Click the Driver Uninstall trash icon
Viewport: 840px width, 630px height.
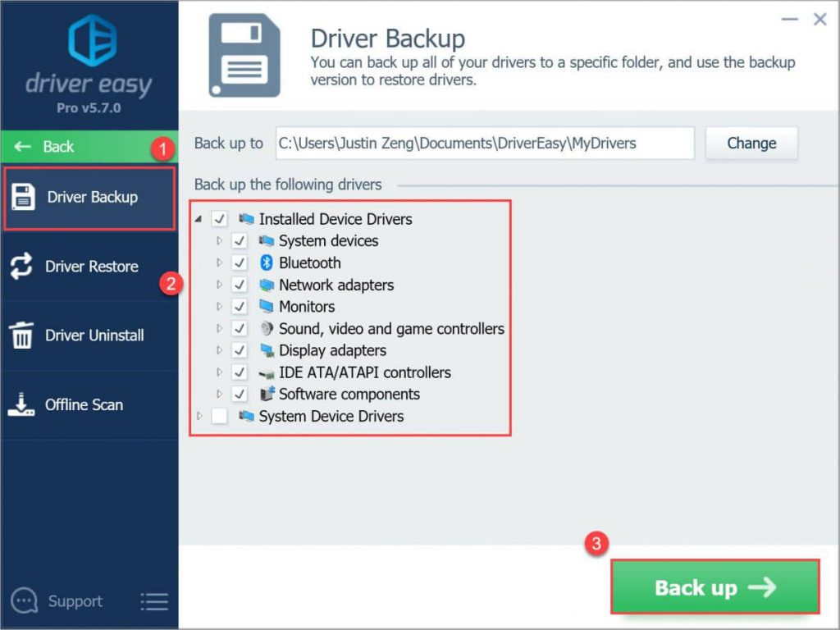coord(21,336)
